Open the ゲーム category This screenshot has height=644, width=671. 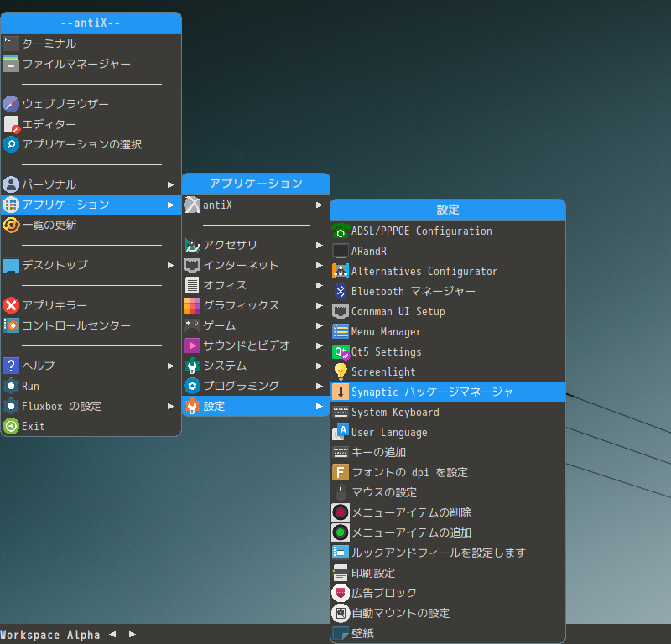(x=256, y=325)
